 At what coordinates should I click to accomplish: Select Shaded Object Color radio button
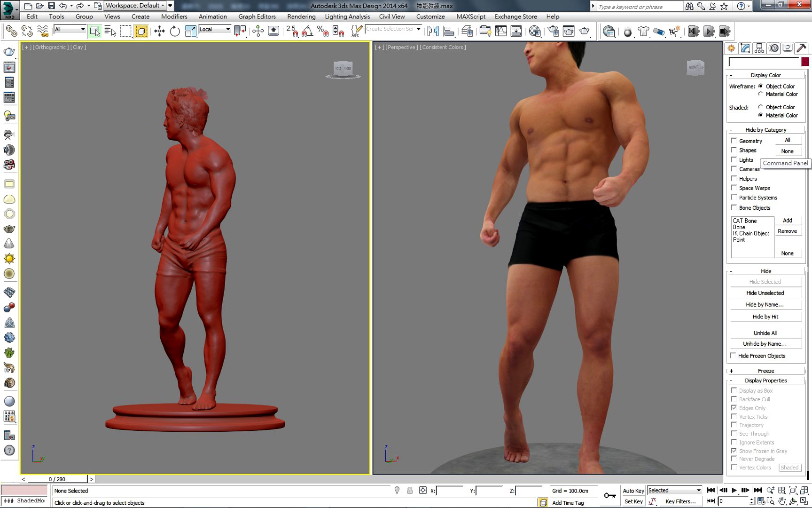point(760,107)
